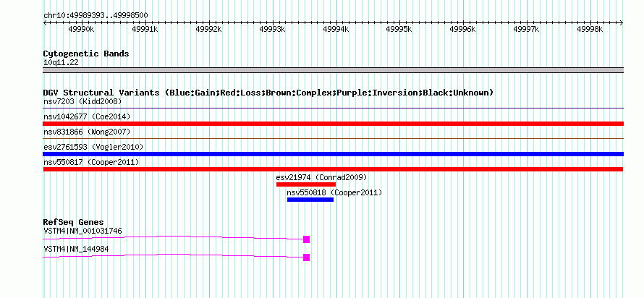Select the gray 10q11.22 cytogenetic band bar
The image size is (644, 298).
[333, 70]
